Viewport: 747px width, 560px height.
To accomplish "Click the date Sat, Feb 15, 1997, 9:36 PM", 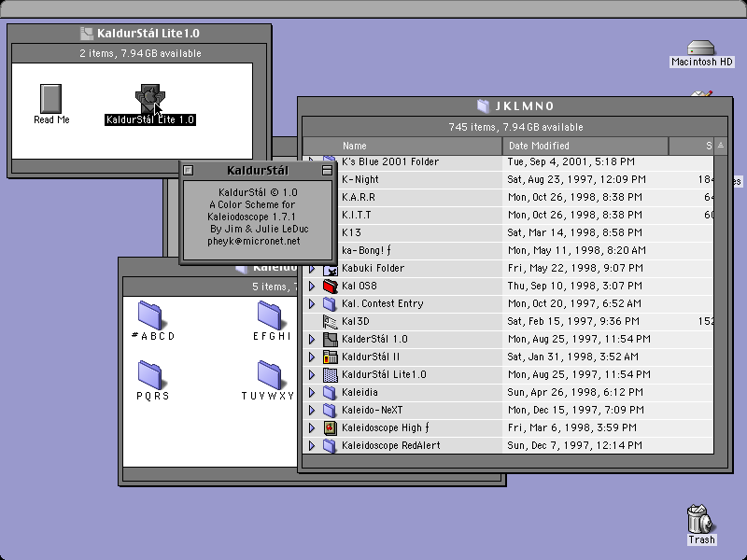I will coord(573,321).
